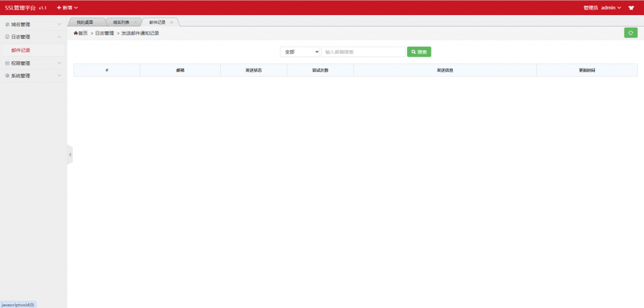Click the 域名管理 sidebar icon
Viewport: 644px width, 308px height.
point(7,25)
